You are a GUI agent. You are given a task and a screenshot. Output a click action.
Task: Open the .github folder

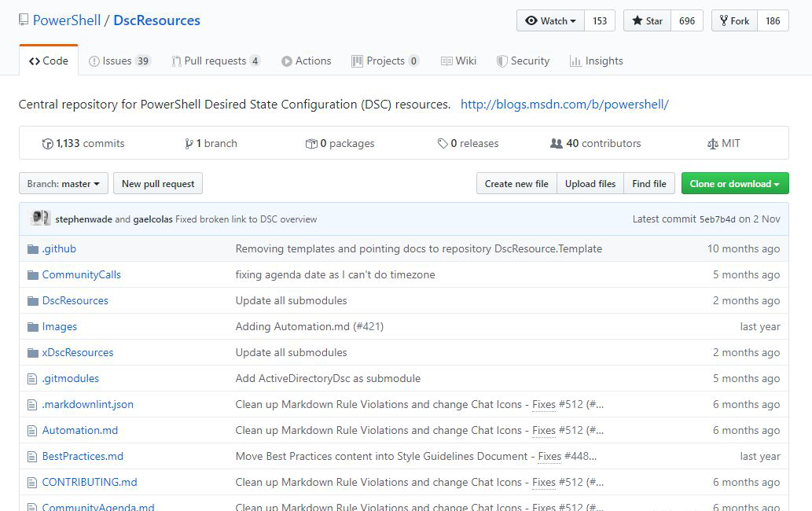pyautogui.click(x=59, y=249)
